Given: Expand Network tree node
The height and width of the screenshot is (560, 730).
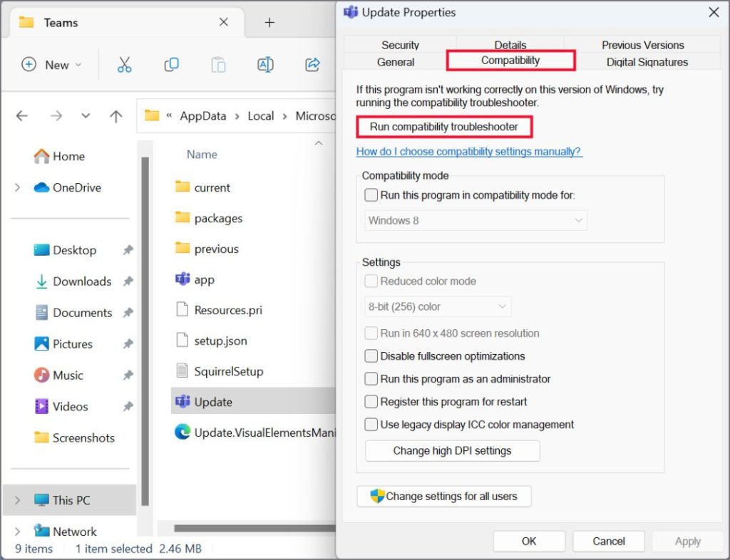Looking at the screenshot, I should [18, 532].
